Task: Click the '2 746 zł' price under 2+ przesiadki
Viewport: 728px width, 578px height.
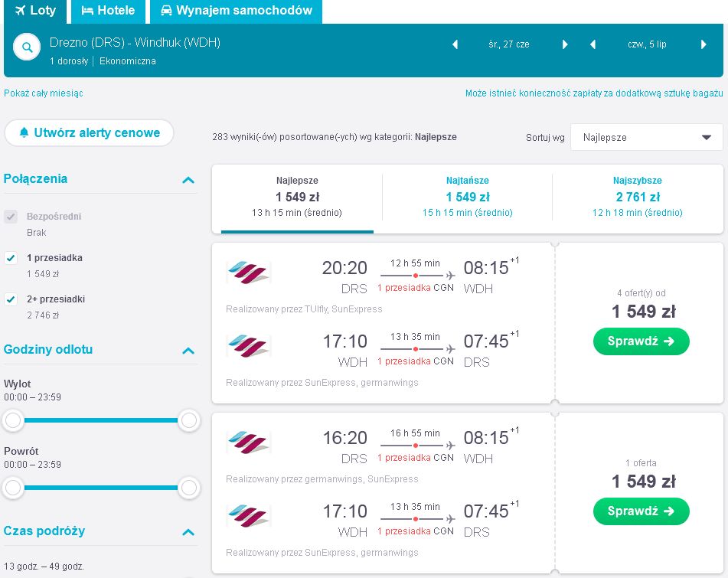Action: coord(43,315)
